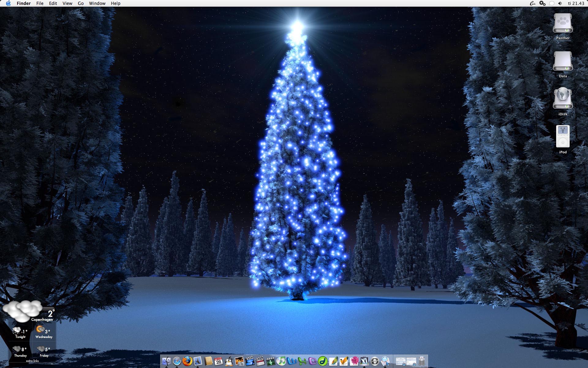Image resolution: width=588 pixels, height=368 pixels.
Task: Open the magnifier app in the Dock
Action: click(385, 361)
